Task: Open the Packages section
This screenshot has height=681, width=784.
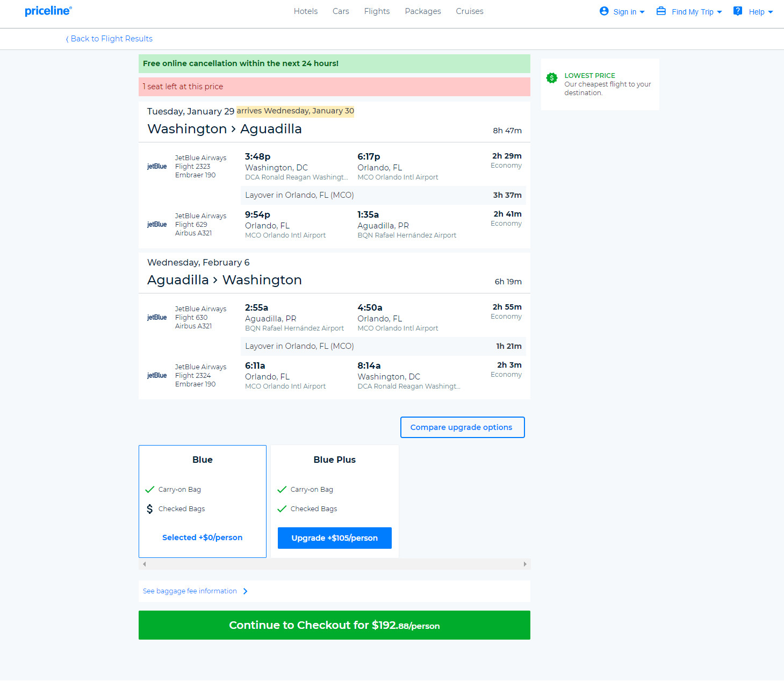Action: pyautogui.click(x=423, y=11)
